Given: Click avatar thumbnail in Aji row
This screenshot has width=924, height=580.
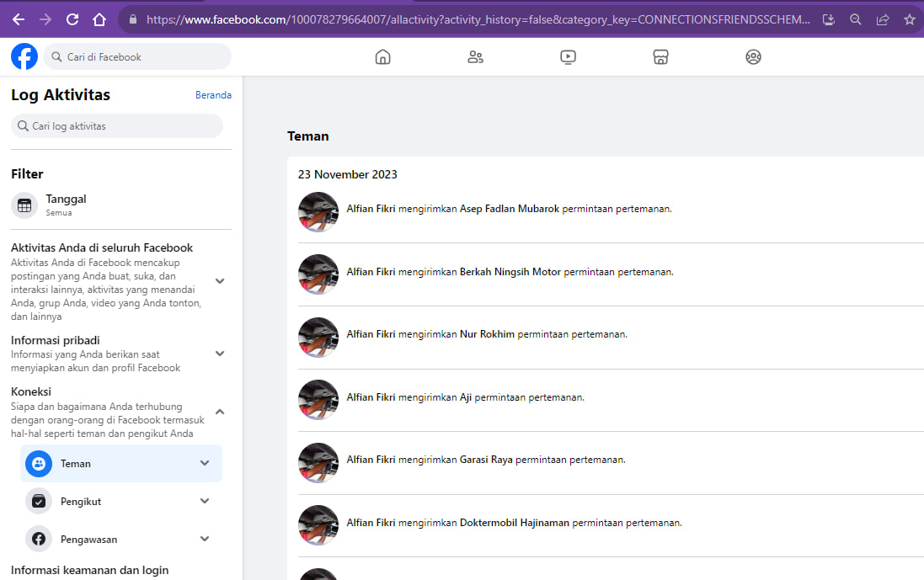Looking at the screenshot, I should (x=318, y=400).
